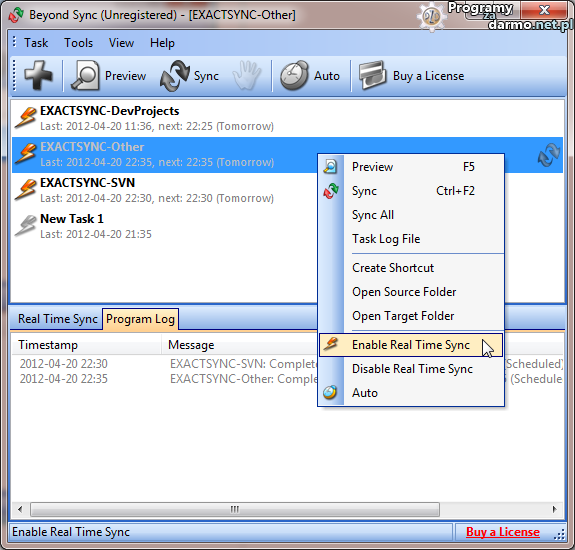Click the EXACTSYNC-SVN: Complete log message
The height and width of the screenshot is (550, 575).
pos(243,364)
